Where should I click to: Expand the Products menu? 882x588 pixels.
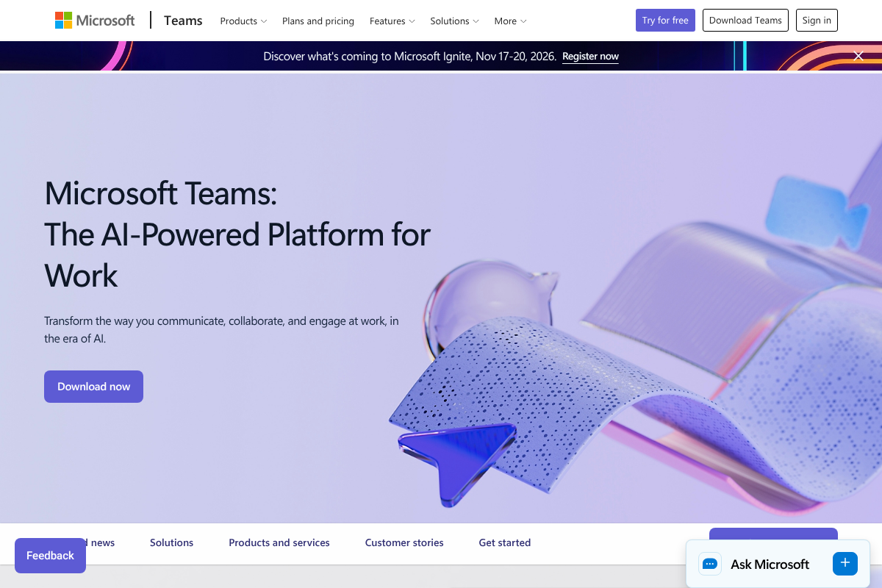(243, 21)
